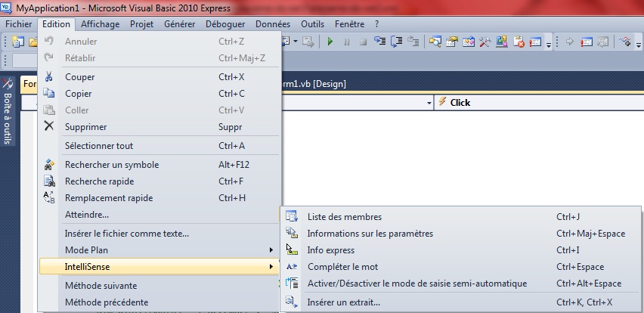The height and width of the screenshot is (313, 644).
Task: Click the Step Out debug icon
Action: click(413, 41)
